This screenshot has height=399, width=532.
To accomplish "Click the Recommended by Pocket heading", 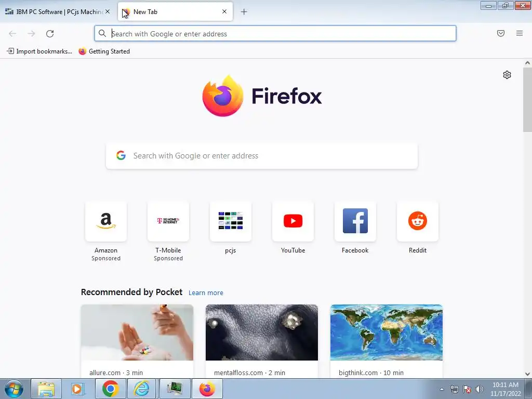I will click(x=131, y=292).
